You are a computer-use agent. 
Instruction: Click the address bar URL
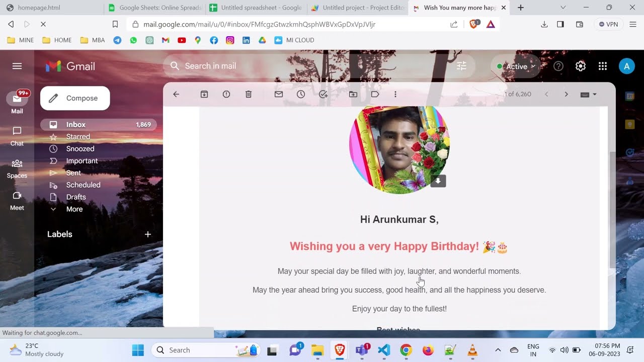click(x=259, y=24)
